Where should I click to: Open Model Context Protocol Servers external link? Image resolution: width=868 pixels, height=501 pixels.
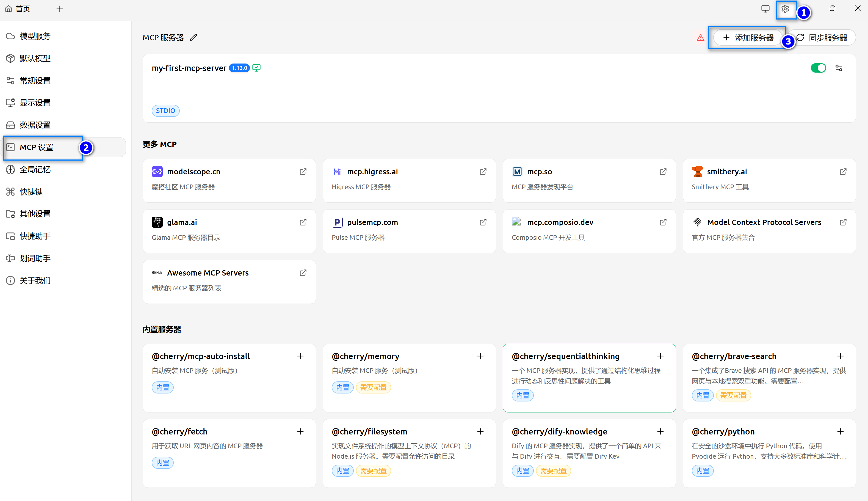843,222
